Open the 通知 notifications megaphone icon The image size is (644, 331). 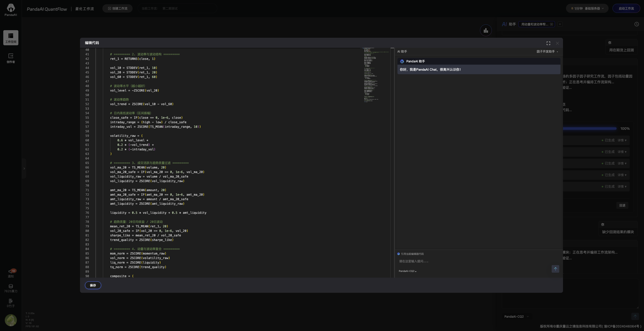pos(11,272)
